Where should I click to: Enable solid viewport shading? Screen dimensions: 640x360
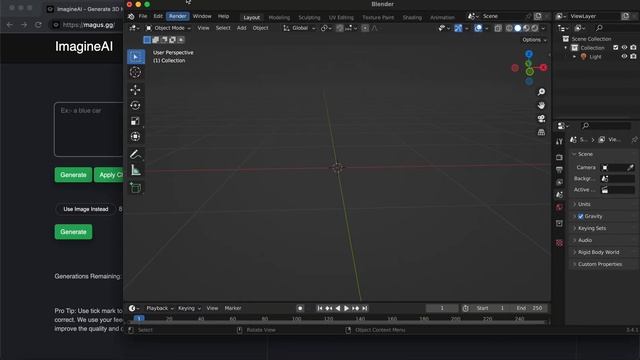(518, 28)
